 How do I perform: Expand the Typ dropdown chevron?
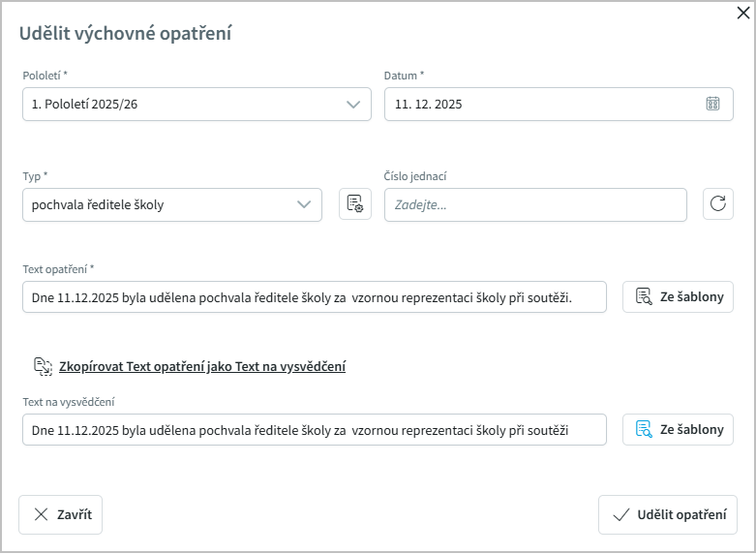point(304,204)
